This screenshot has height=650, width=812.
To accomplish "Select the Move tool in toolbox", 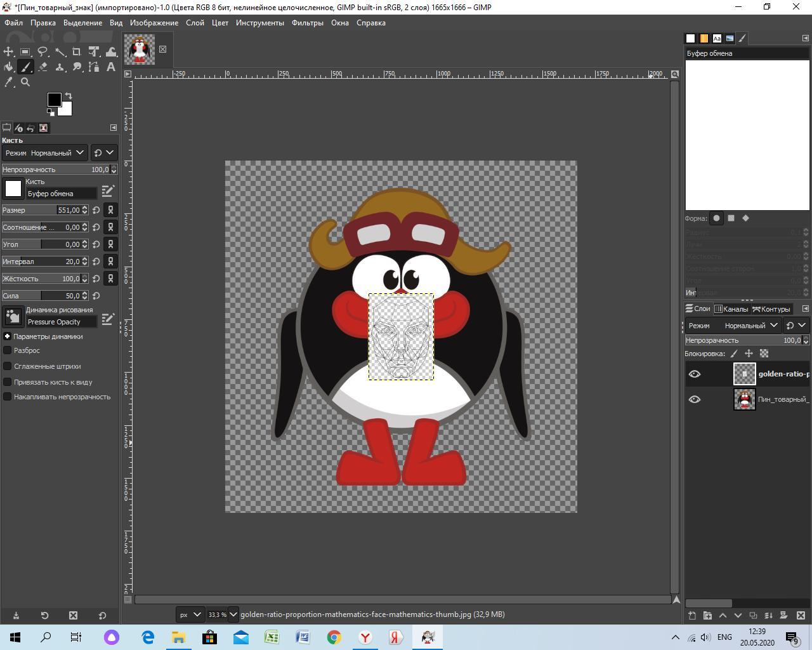I will tap(9, 51).
